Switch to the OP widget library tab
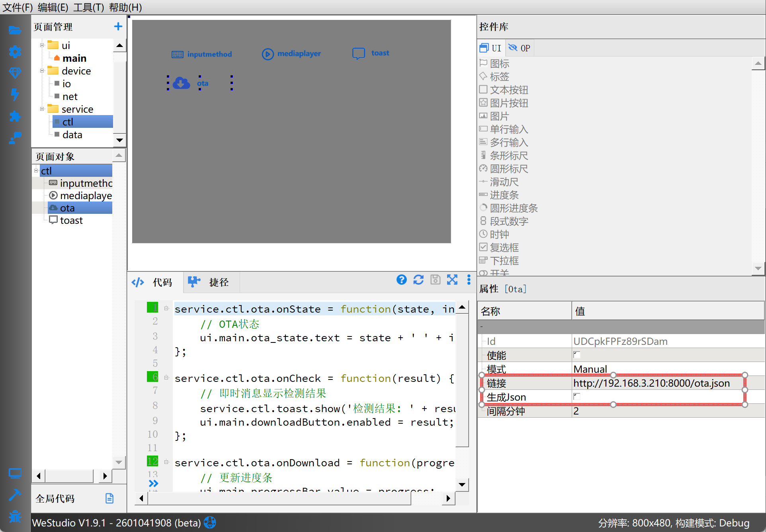This screenshot has width=766, height=532. (520, 48)
